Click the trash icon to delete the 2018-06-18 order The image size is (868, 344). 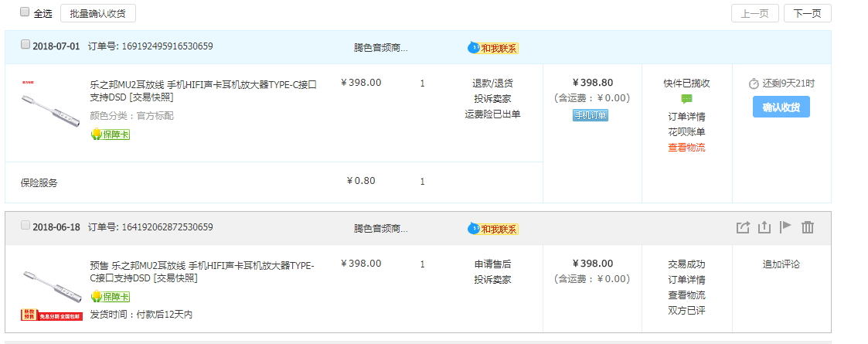[808, 227]
